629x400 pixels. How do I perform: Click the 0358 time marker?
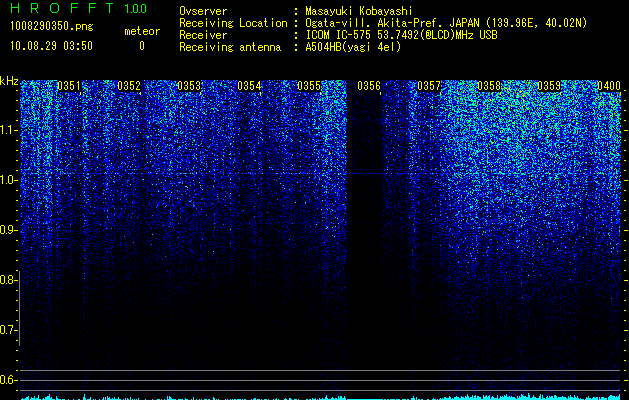pyautogui.click(x=489, y=86)
